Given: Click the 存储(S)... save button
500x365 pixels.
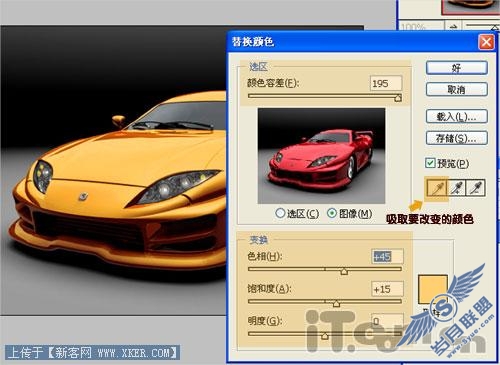Looking at the screenshot, I should pyautogui.click(x=457, y=138).
